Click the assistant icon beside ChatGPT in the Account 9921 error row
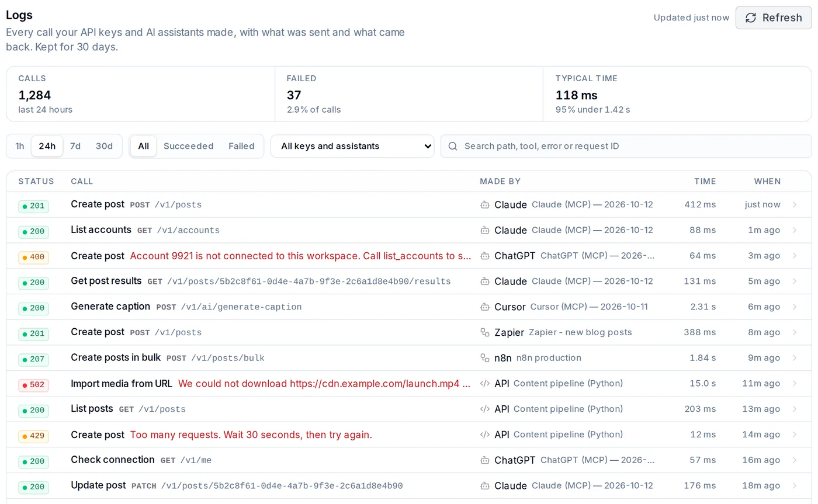This screenshot has width=818, height=504. tap(484, 256)
